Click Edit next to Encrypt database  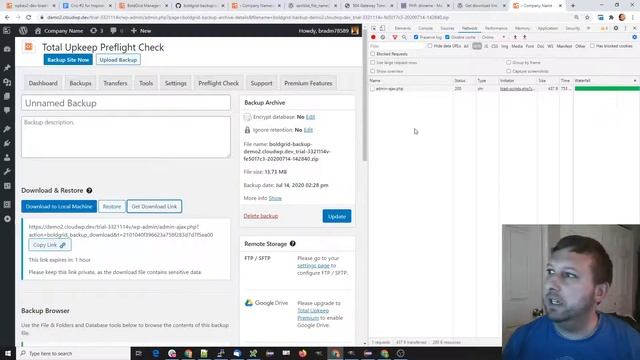[x=310, y=117]
